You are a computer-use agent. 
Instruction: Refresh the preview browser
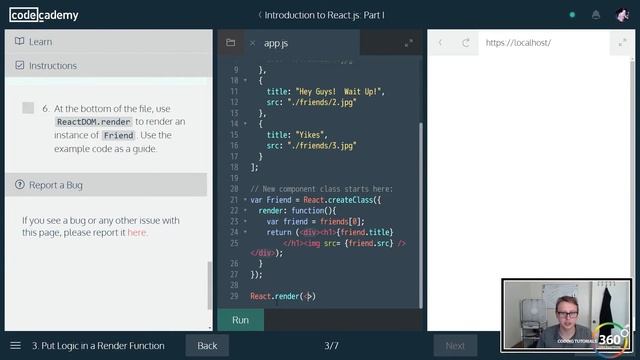point(466,42)
